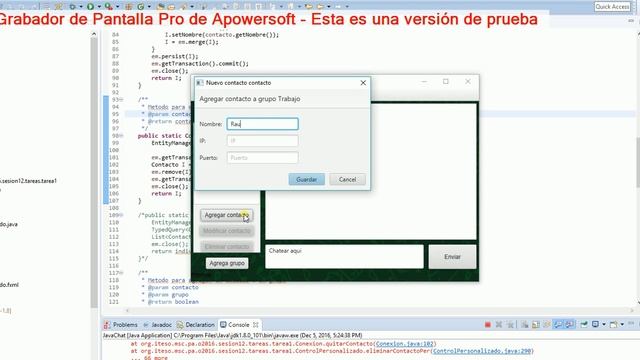Viewport: 640px width, 360px height.
Task: Click Cancel in Nuevo contacto dialog
Action: [x=347, y=179]
